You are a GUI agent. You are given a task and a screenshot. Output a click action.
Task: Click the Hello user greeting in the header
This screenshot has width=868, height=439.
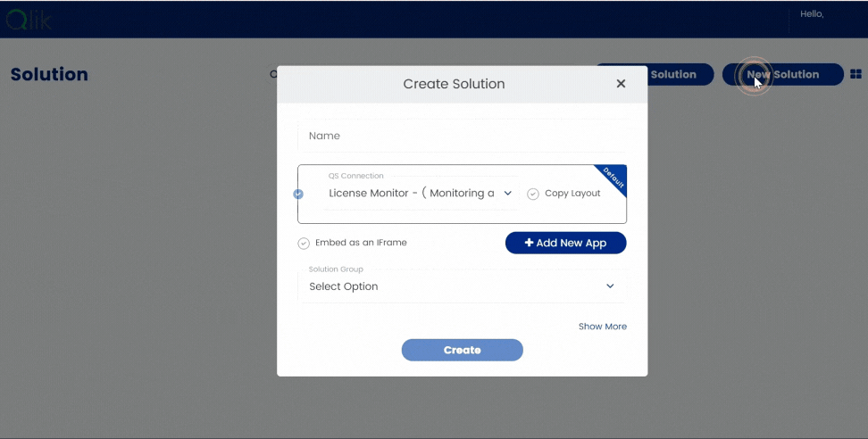coord(811,14)
